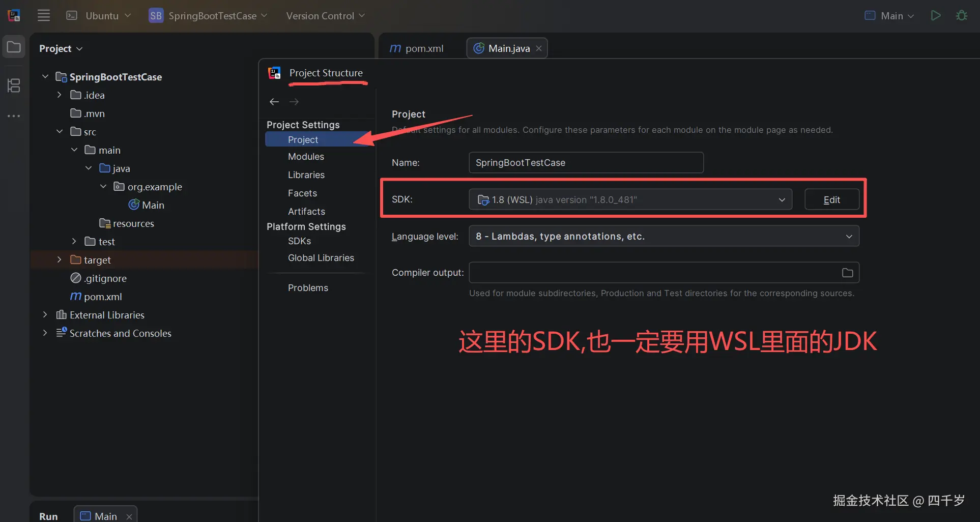980x522 pixels.
Task: Navigate back in Project Structure dialog
Action: coord(274,101)
